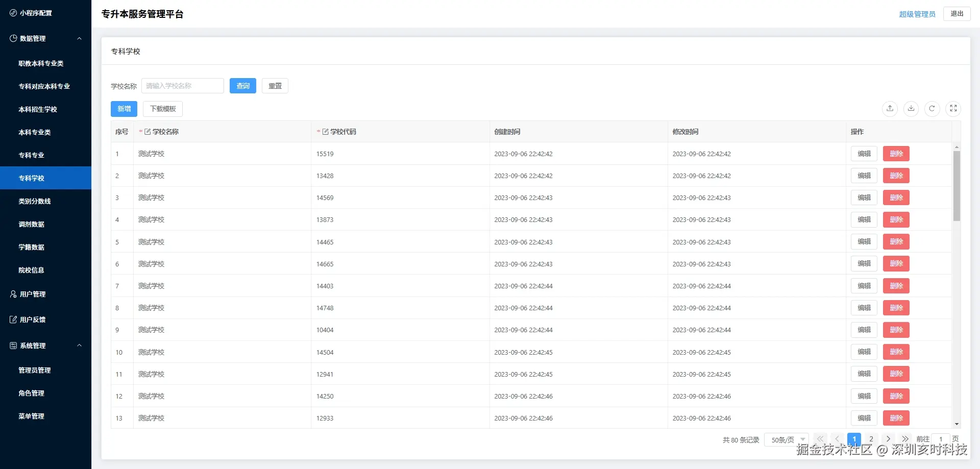Collapse the 数据管理 sidebar group
980x469 pixels.
[x=45, y=38]
